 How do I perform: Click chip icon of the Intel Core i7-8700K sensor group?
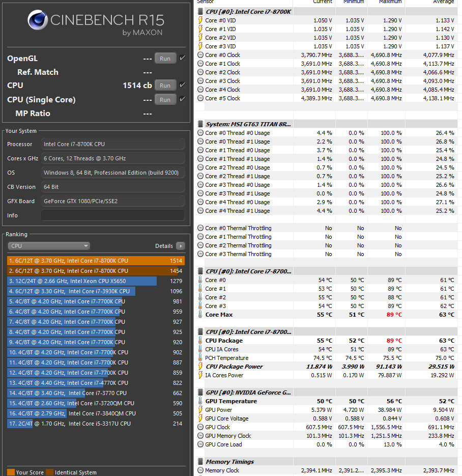click(200, 12)
